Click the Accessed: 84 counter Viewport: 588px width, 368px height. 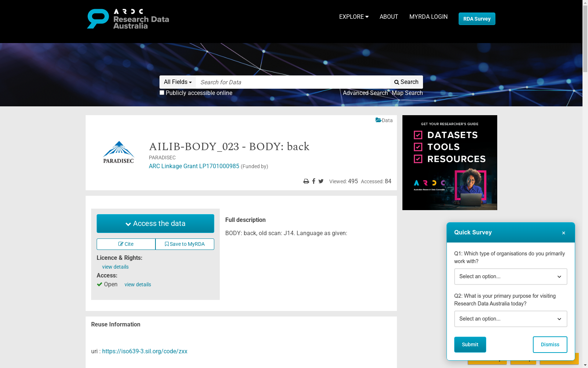[376, 181]
